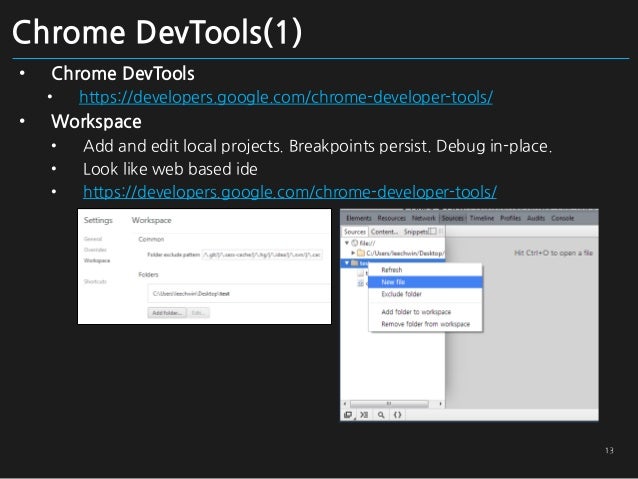Image resolution: width=638 pixels, height=479 pixels.
Task: Click the Desktop folder icon in tree
Action: [x=361, y=253]
